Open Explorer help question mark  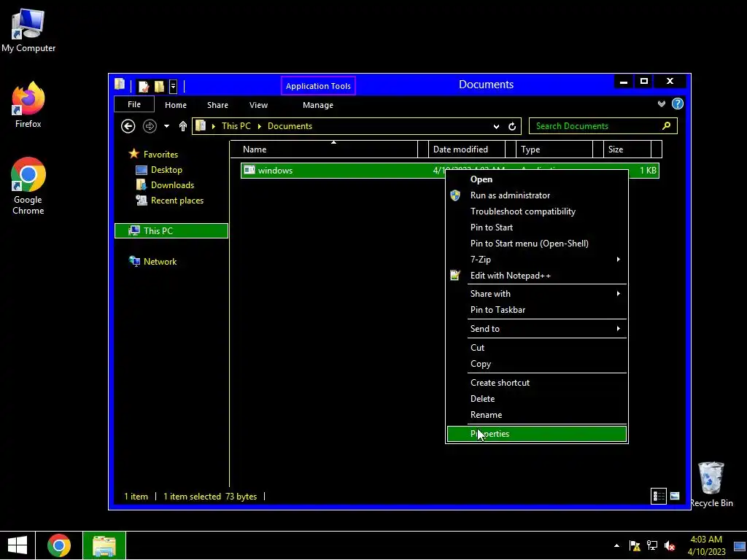pos(678,104)
